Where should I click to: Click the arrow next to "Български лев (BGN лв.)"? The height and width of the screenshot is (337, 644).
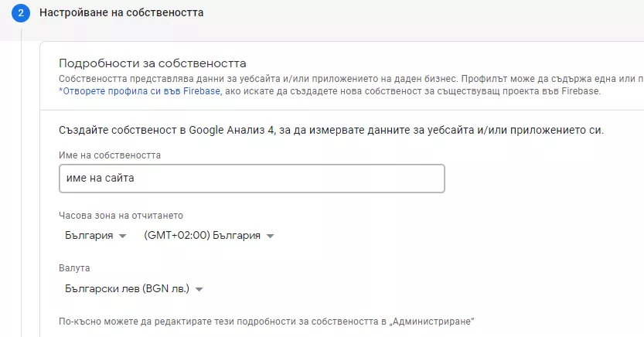[x=199, y=289]
